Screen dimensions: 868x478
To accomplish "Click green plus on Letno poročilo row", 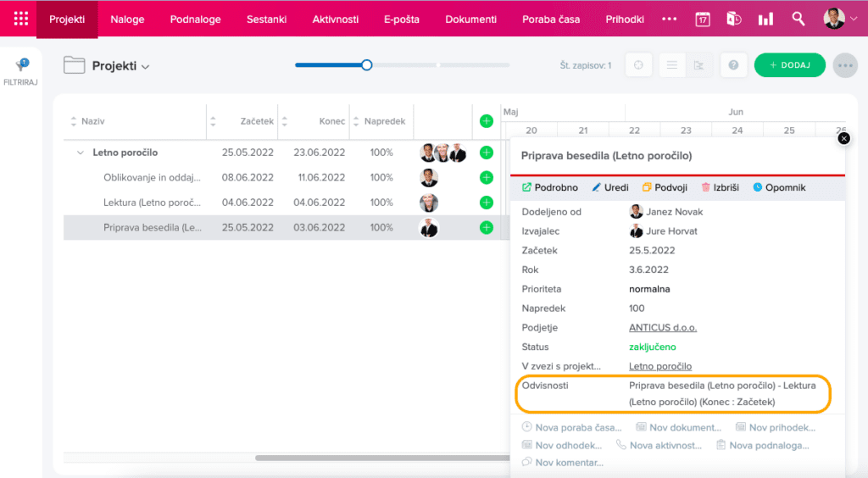I will 486,153.
